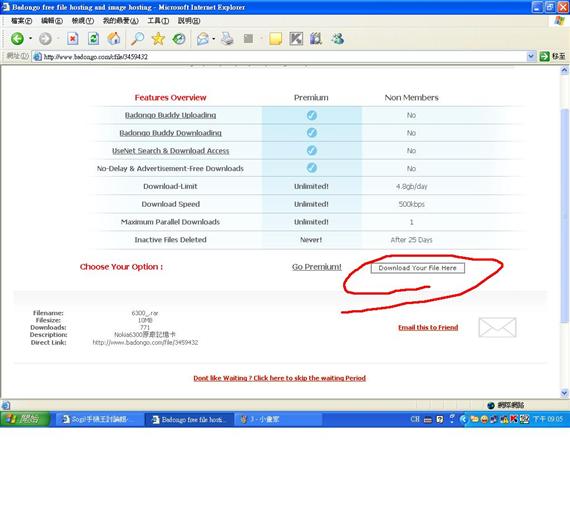This screenshot has width=570, height=527.
Task: Click the Features Overview heading
Action: coord(170,97)
